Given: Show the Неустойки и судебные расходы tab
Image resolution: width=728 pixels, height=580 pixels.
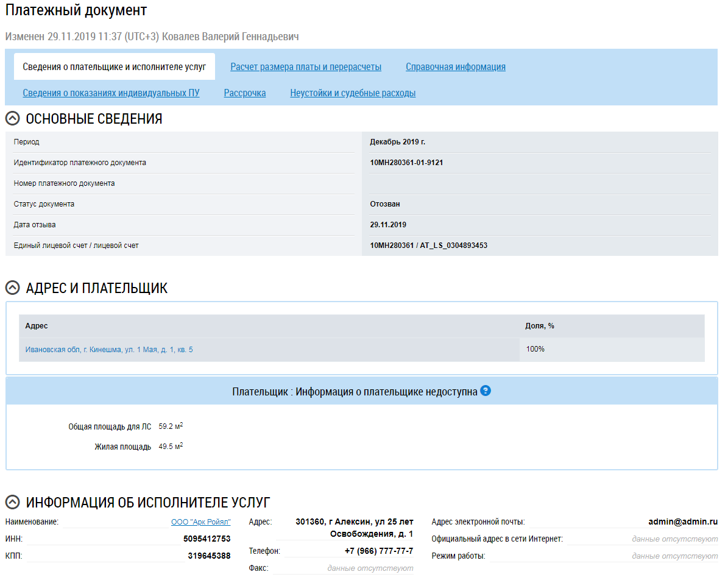Looking at the screenshot, I should click(x=353, y=93).
